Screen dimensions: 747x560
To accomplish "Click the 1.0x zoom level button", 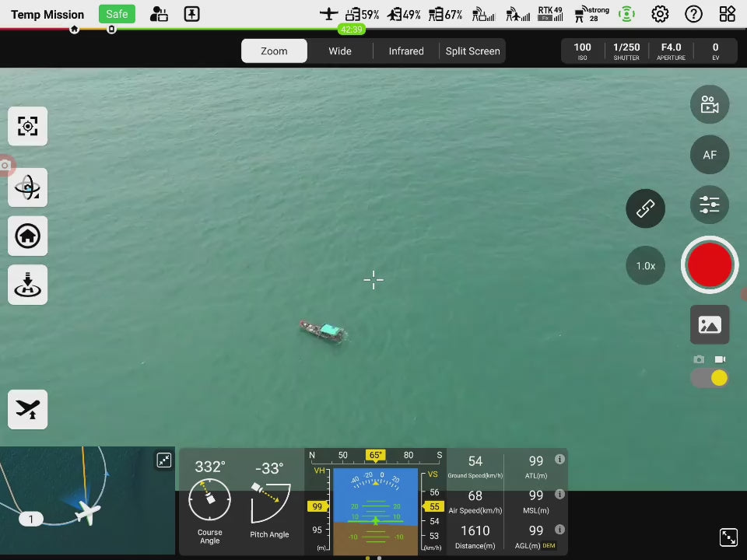I will pos(645,266).
